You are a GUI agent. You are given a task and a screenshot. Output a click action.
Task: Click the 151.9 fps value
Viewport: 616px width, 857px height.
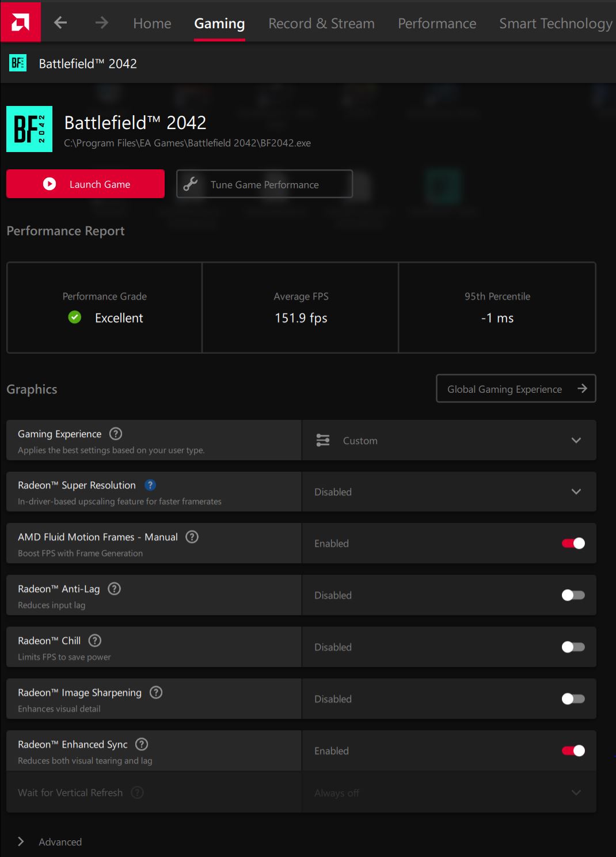[x=301, y=318]
